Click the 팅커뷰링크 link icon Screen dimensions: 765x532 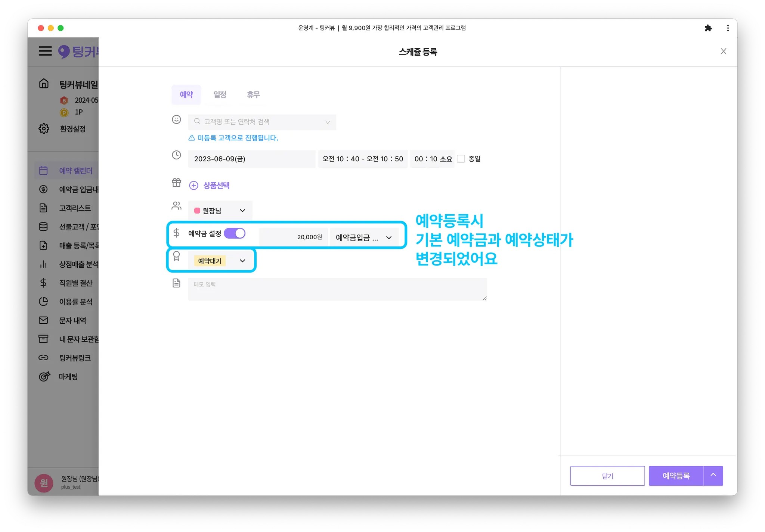click(x=43, y=358)
